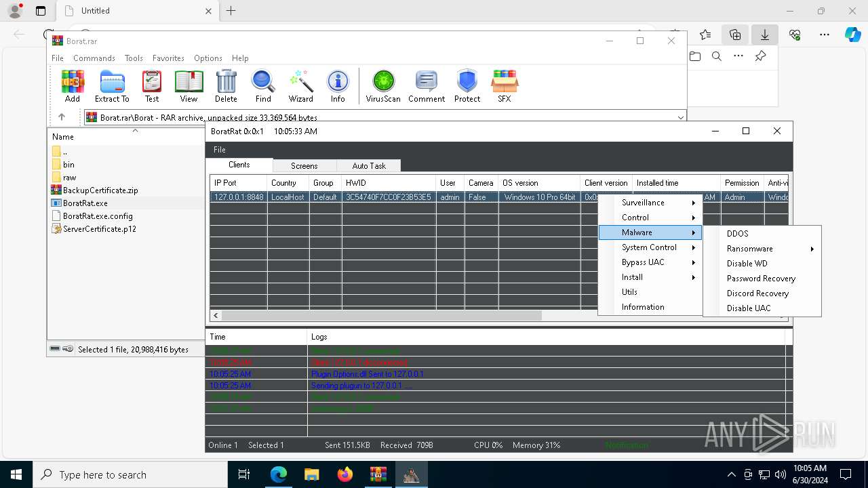Image resolution: width=868 pixels, height=488 pixels.
Task: Choose Information in context menu
Action: 650,307
